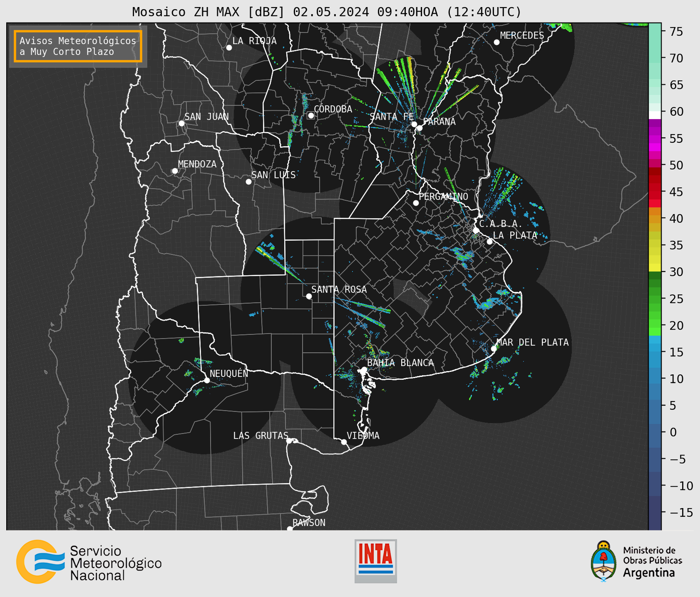
Task: Click the LA PLATA city label
Action: (x=515, y=235)
